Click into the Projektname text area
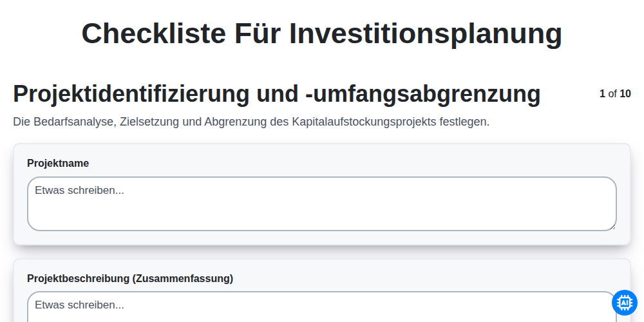 (x=321, y=204)
